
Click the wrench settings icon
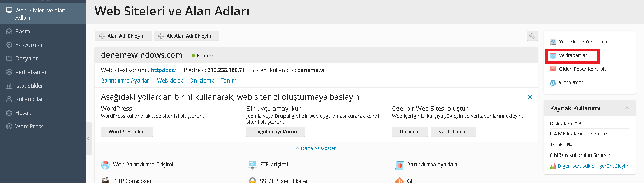click(x=532, y=36)
